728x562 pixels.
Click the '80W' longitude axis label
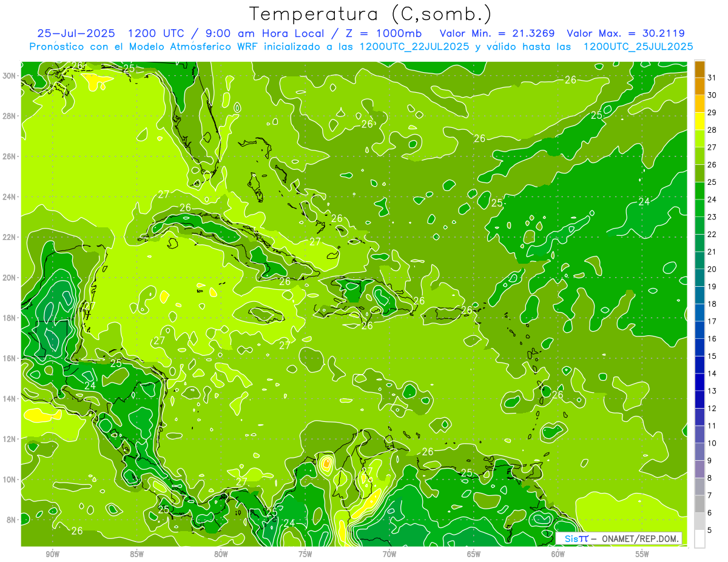(221, 554)
